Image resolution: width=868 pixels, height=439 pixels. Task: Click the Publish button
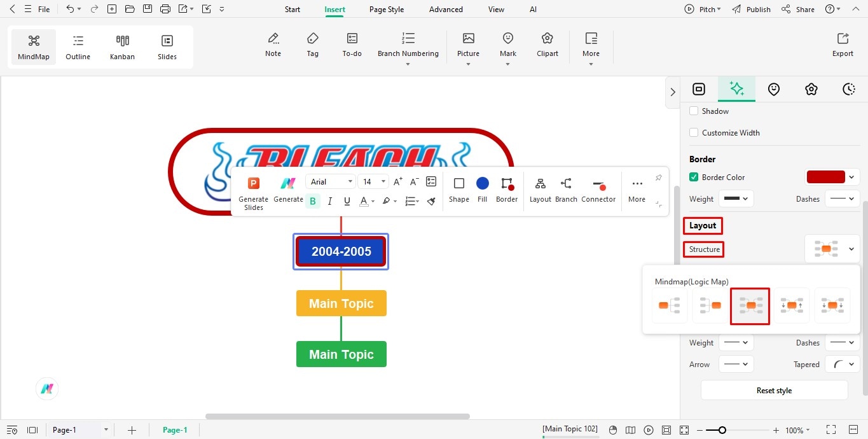[x=752, y=10]
